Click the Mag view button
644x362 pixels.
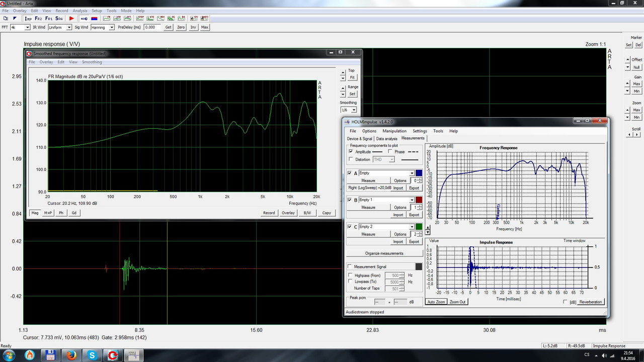(x=35, y=213)
